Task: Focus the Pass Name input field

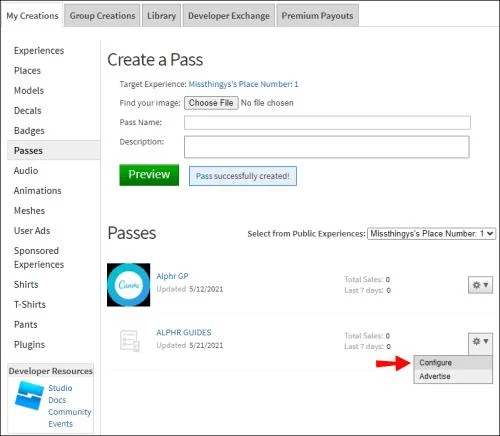Action: (327, 122)
